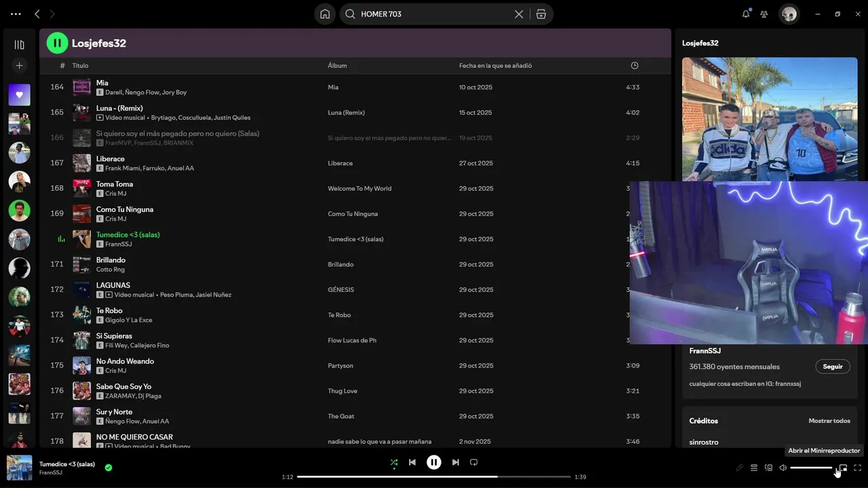868x488 pixels.
Task: Sort by the duration clock icon
Action: tap(635, 66)
